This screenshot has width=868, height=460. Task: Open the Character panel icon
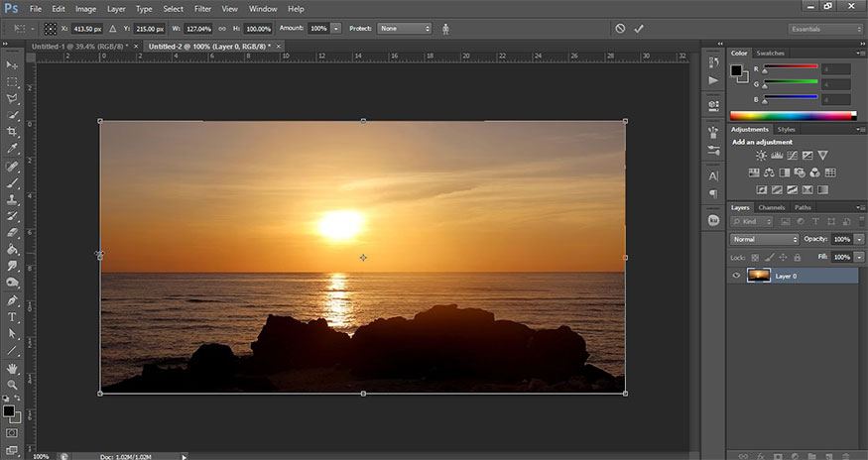coord(713,176)
